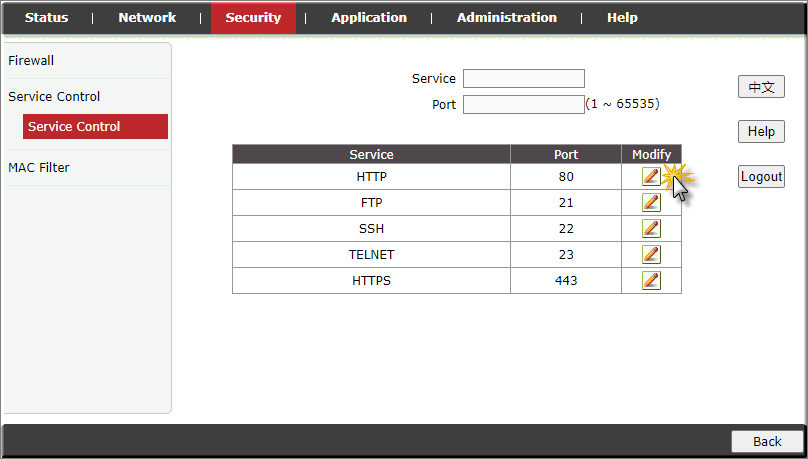Go to the Application tab
Viewport: 808px width, 459px height.
point(369,18)
